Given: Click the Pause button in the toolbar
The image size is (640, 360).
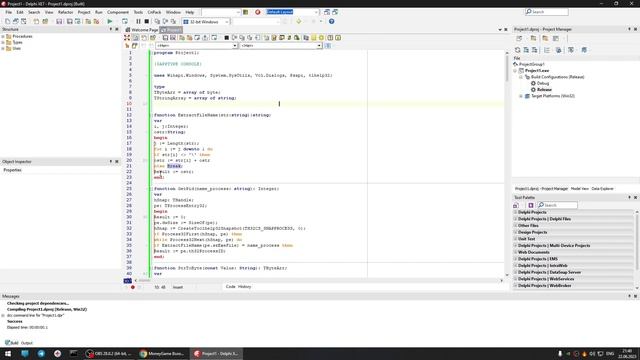Looking at the screenshot, I should [x=138, y=21].
